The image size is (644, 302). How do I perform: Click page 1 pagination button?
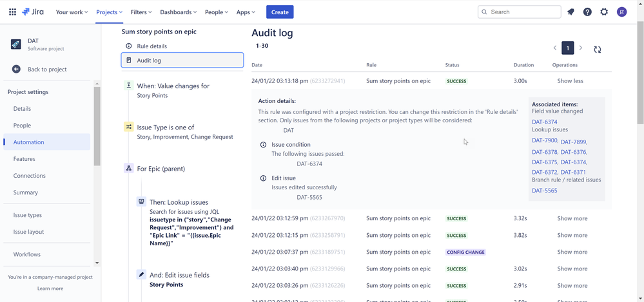tap(567, 48)
